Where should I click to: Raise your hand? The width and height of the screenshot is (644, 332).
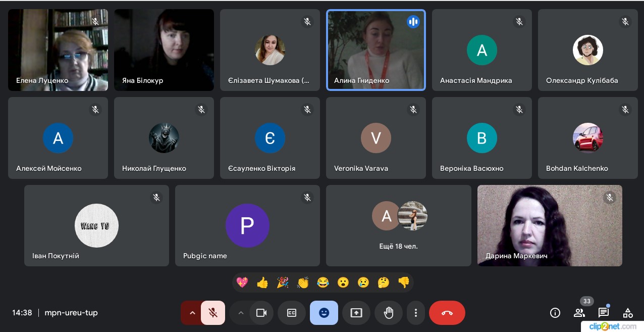[389, 313]
